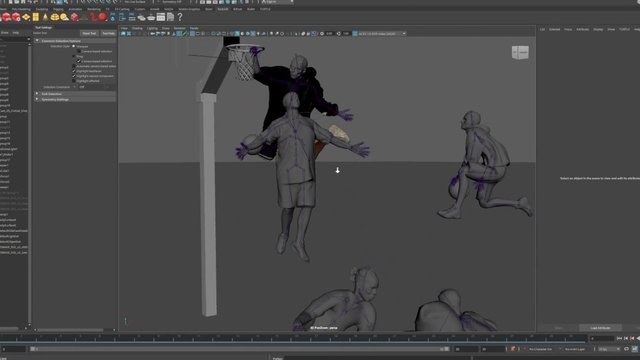Click the yellow cone shelf icon
The height and width of the screenshot is (360, 640).
coord(45,17)
